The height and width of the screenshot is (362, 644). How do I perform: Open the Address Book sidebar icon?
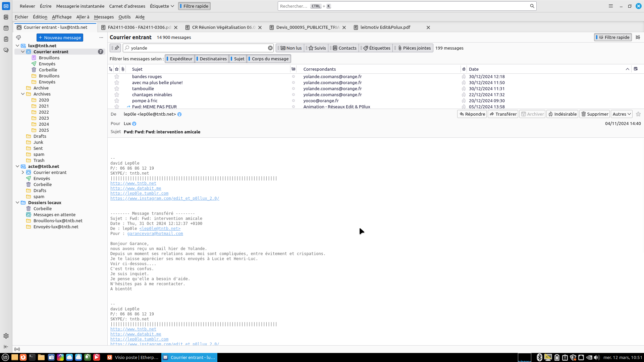tap(6, 17)
